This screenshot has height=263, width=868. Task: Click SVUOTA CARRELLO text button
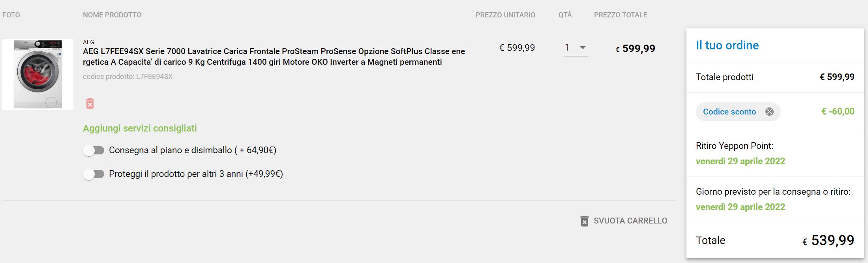(x=630, y=221)
